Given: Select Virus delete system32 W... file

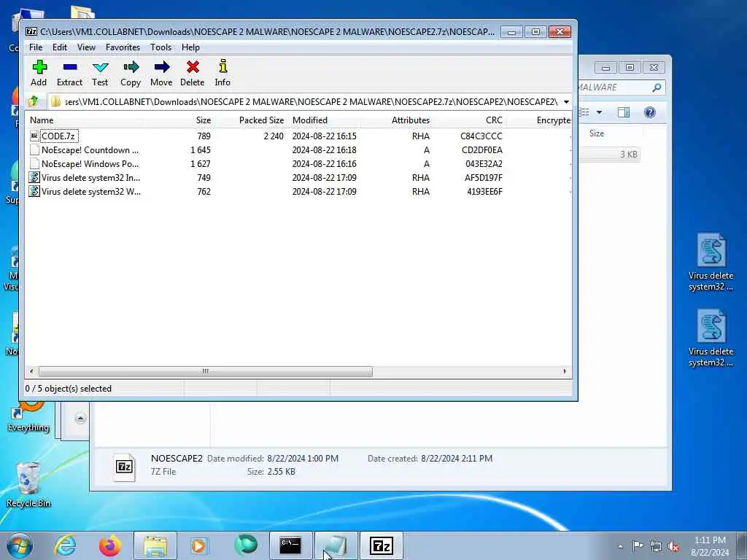Looking at the screenshot, I should pos(91,192).
